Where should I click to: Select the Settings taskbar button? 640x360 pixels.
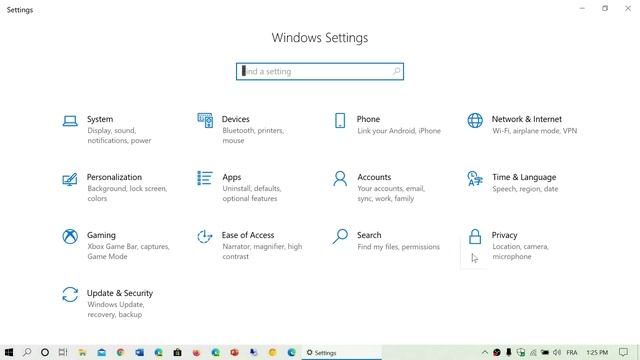coord(342,352)
